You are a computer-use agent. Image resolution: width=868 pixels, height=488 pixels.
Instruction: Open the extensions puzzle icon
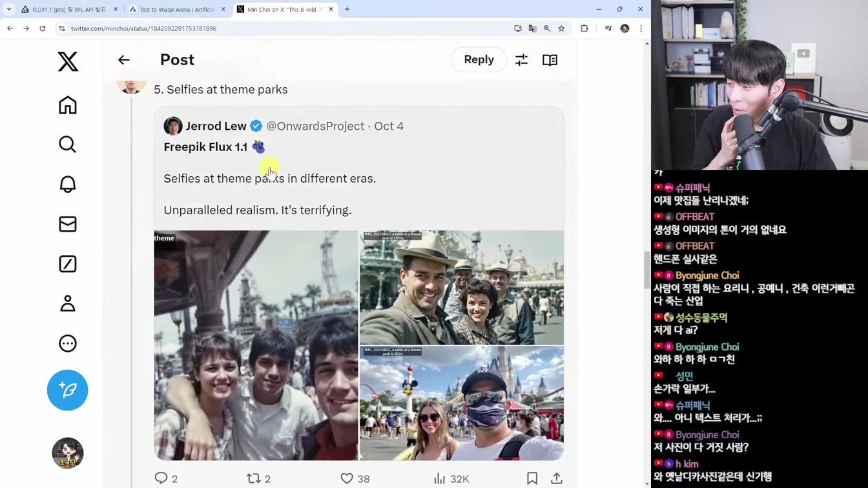pos(584,28)
